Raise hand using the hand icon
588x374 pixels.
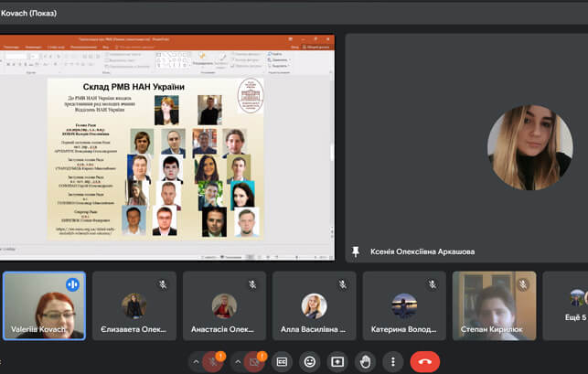[x=366, y=361]
